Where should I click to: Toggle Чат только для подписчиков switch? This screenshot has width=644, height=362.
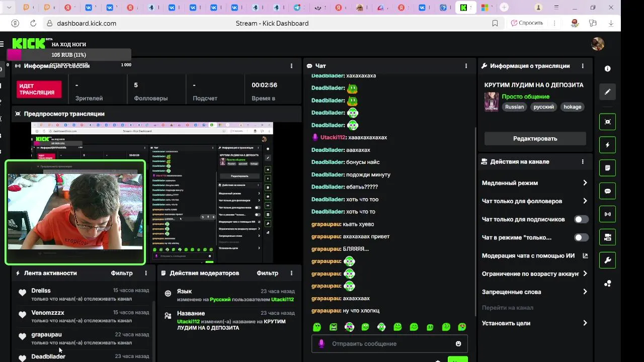(x=582, y=219)
